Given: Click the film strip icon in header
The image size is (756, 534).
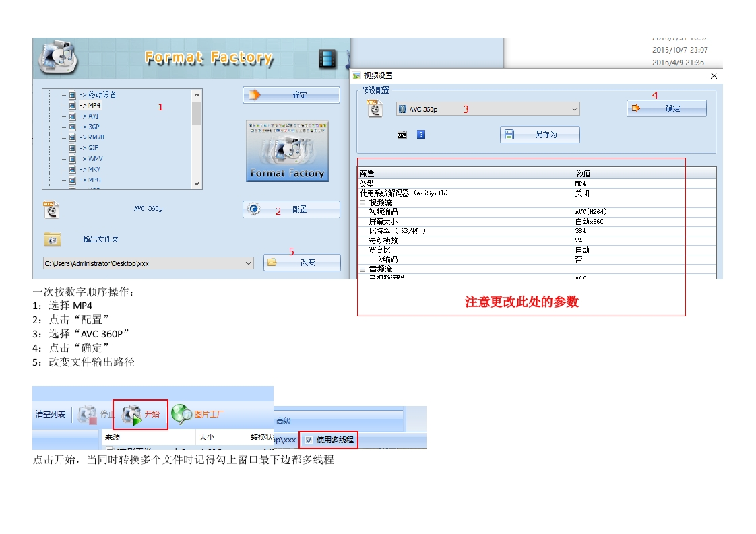Looking at the screenshot, I should [x=327, y=59].
